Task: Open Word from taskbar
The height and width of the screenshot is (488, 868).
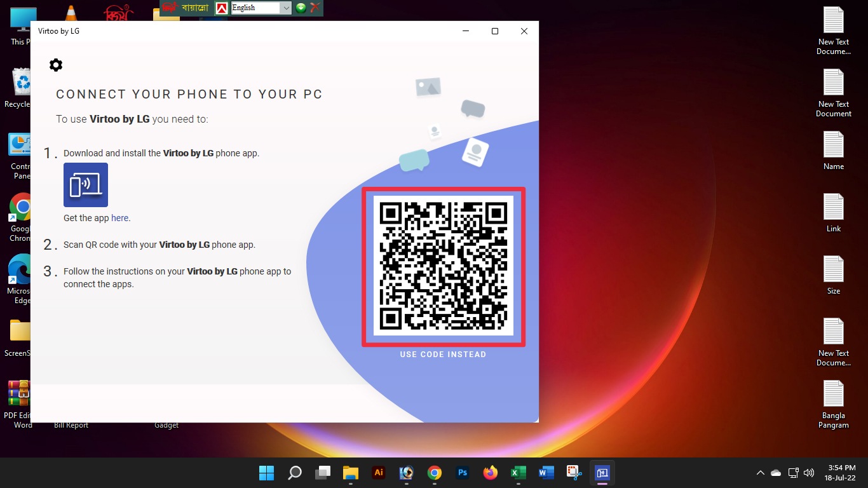Action: click(x=546, y=473)
